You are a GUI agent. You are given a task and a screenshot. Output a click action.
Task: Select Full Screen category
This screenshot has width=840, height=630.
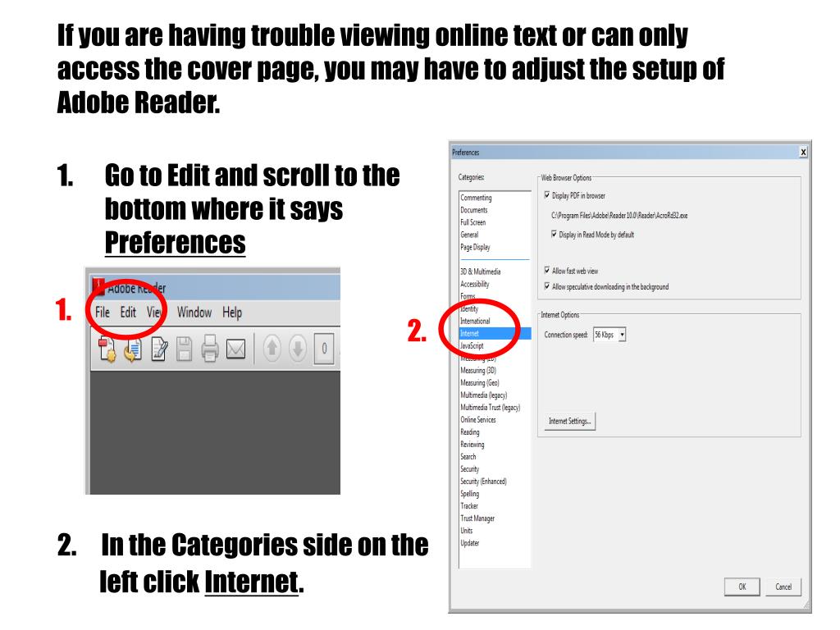click(x=473, y=222)
